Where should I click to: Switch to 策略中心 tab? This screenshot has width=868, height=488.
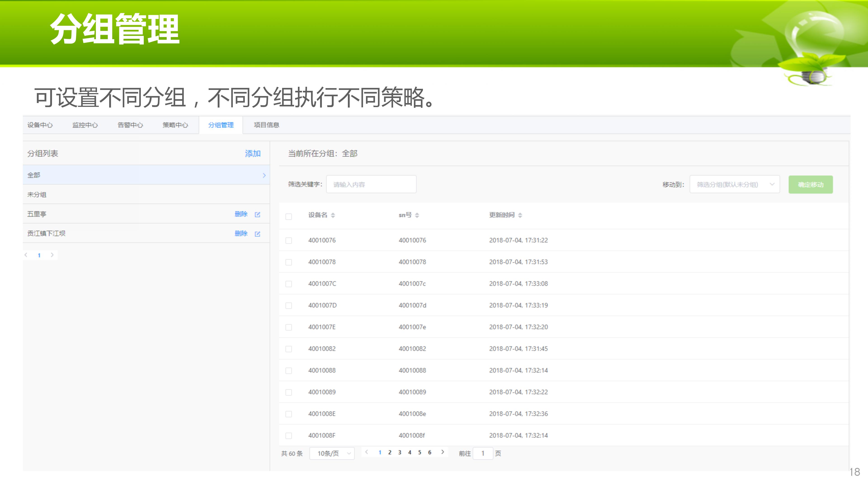pyautogui.click(x=175, y=125)
